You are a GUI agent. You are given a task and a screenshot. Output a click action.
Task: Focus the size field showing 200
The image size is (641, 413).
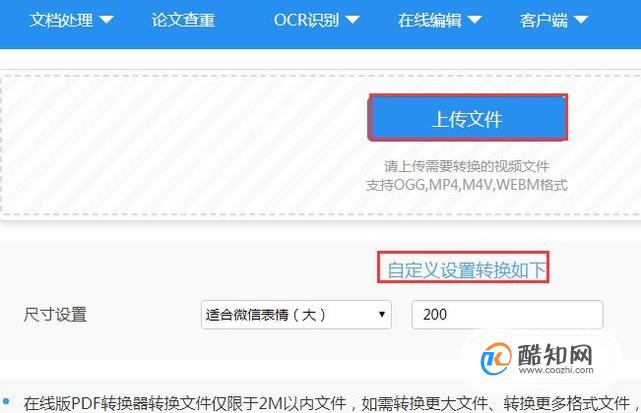click(507, 314)
